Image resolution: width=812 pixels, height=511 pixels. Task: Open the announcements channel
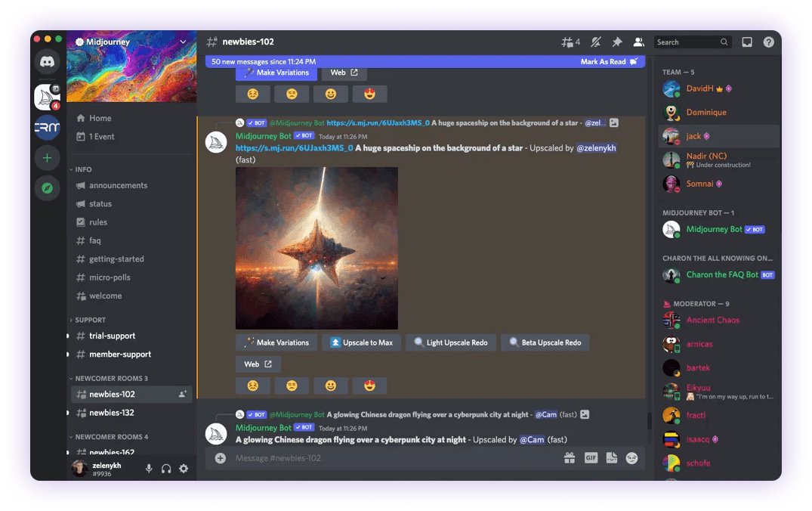[x=118, y=185]
